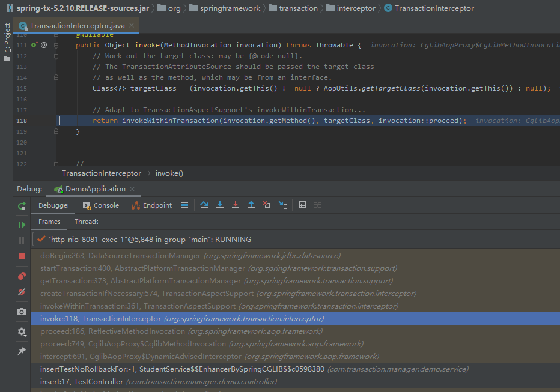The width and height of the screenshot is (560, 392).
Task: Show execution point icon
Action: pyautogui.click(x=184, y=205)
